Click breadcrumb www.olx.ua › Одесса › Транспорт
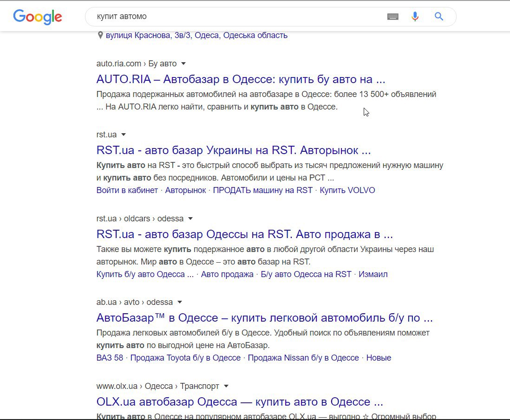The width and height of the screenshot is (510, 420). tap(158, 386)
